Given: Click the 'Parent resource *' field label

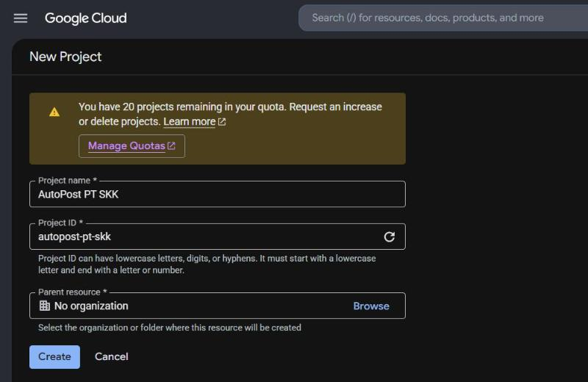Looking at the screenshot, I should click(72, 292).
